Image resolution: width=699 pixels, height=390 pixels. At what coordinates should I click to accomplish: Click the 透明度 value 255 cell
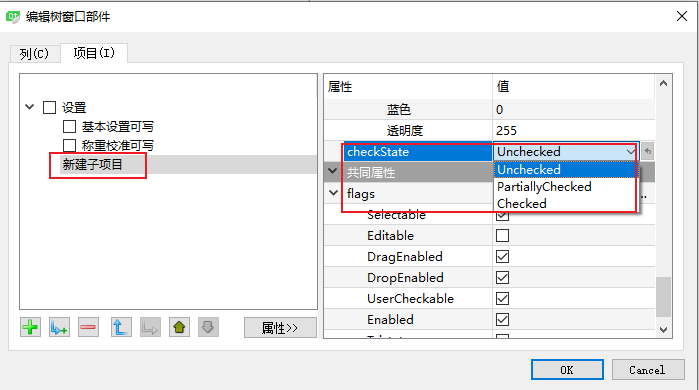pos(573,131)
